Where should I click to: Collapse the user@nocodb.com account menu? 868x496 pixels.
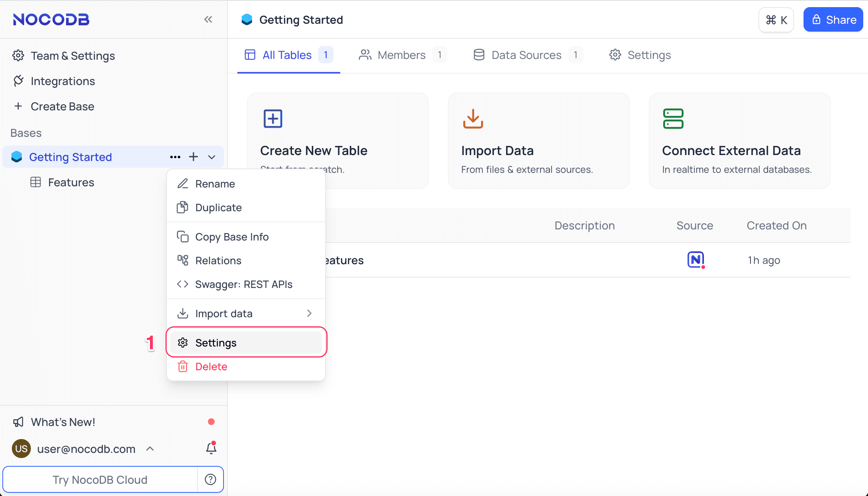tap(150, 449)
